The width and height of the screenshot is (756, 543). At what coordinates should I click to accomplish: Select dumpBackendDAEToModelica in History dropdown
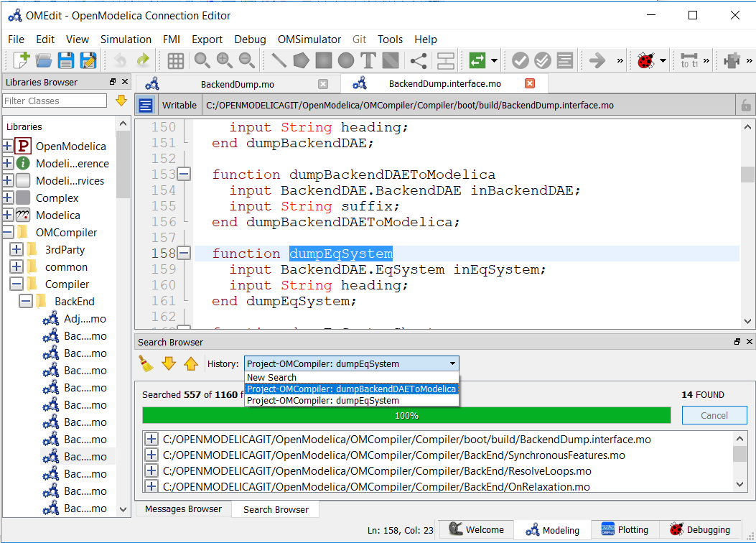point(350,389)
